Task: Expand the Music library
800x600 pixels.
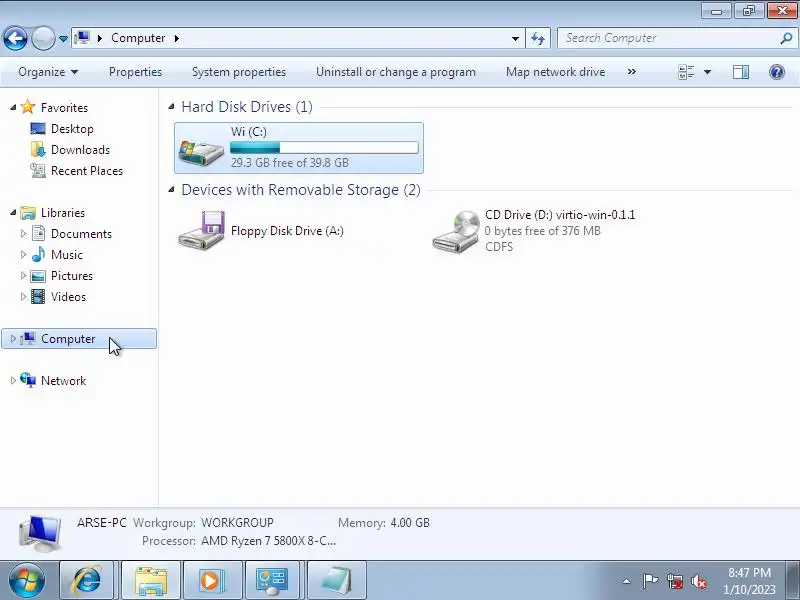Action: pos(23,254)
